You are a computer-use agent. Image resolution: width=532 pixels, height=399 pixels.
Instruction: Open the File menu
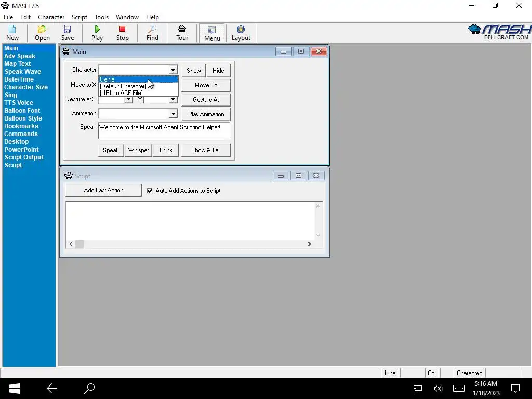8,17
